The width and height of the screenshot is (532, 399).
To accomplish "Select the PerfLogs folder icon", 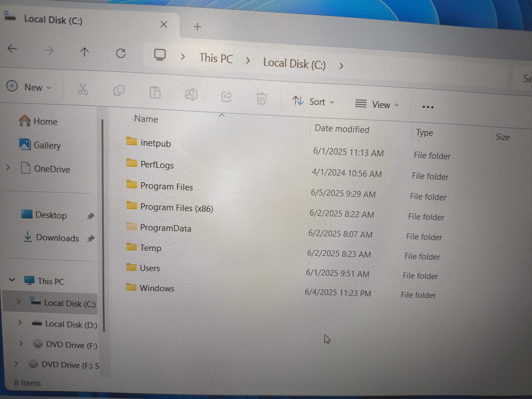I will 132,163.
